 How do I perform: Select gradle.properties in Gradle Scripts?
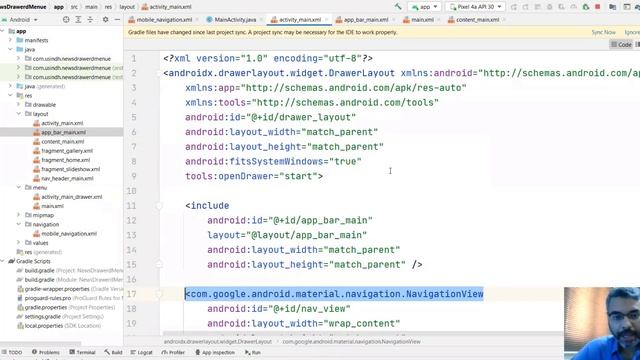pyautogui.click(x=46, y=307)
